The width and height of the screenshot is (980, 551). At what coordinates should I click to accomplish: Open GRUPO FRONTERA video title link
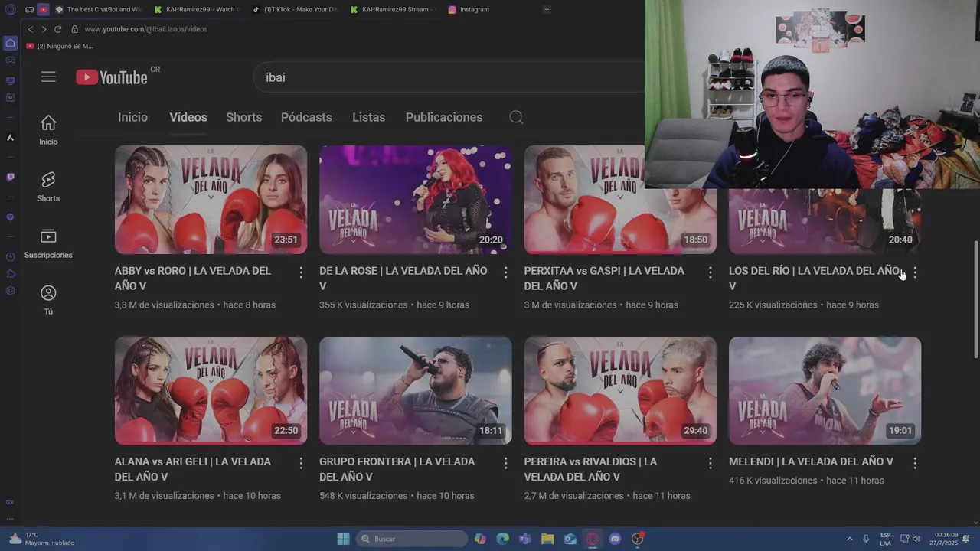tap(397, 469)
